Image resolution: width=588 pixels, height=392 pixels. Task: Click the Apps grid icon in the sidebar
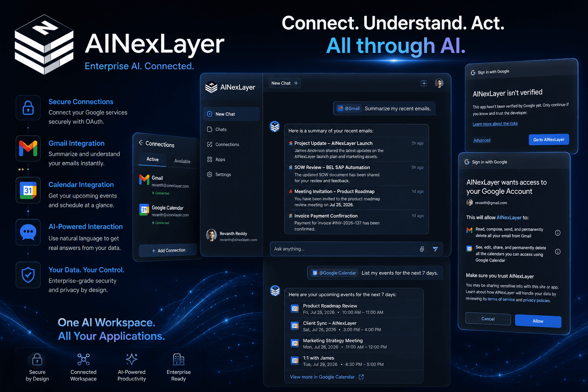coord(209,159)
